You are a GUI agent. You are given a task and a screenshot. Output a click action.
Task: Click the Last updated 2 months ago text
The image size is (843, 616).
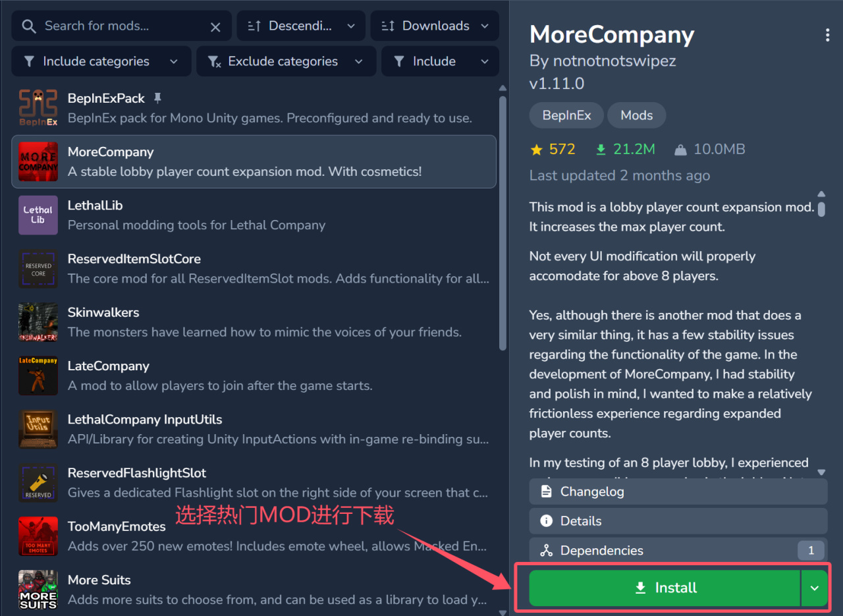[620, 175]
